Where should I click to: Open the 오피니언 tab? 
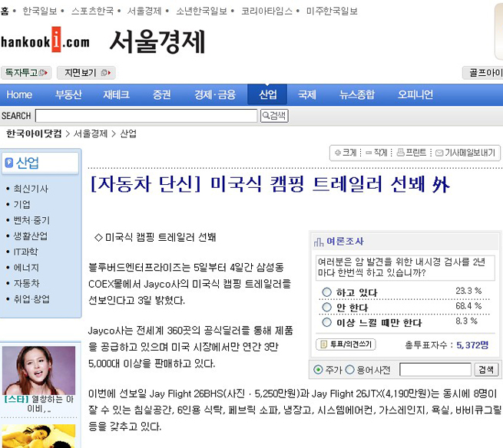pyautogui.click(x=415, y=94)
